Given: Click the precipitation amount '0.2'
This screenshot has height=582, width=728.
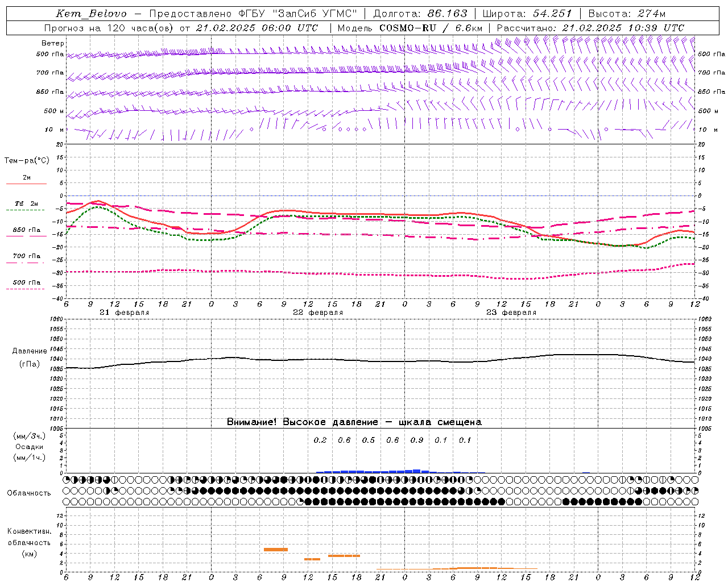Looking at the screenshot, I should point(320,440).
